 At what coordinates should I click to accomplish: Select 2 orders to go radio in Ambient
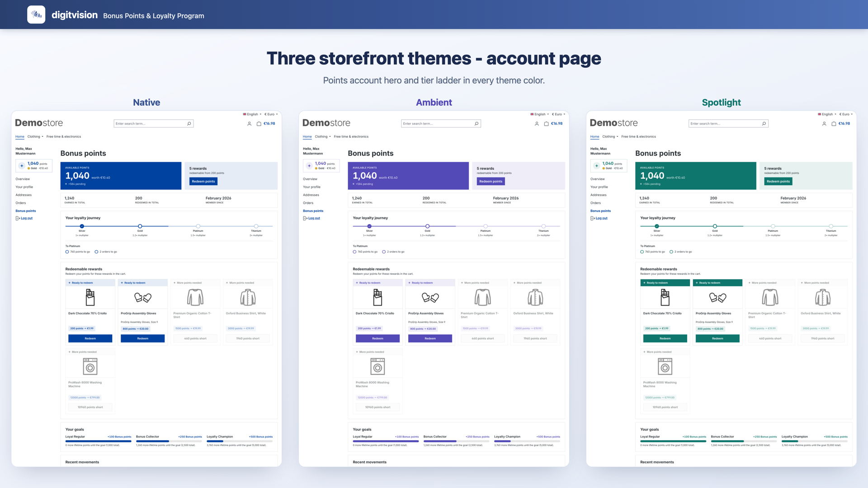click(x=384, y=252)
